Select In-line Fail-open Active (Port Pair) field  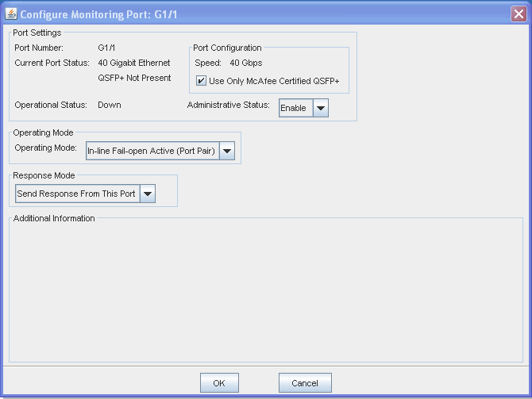pyautogui.click(x=152, y=151)
